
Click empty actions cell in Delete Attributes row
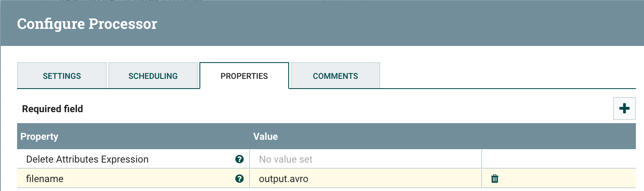(x=559, y=159)
